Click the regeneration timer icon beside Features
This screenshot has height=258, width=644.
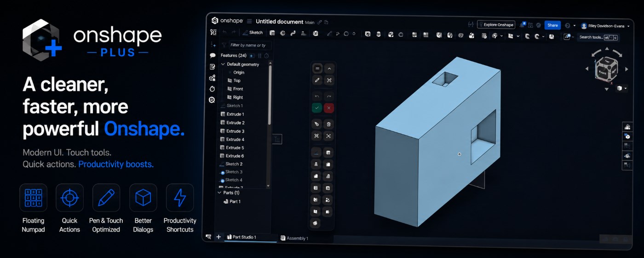tap(266, 56)
